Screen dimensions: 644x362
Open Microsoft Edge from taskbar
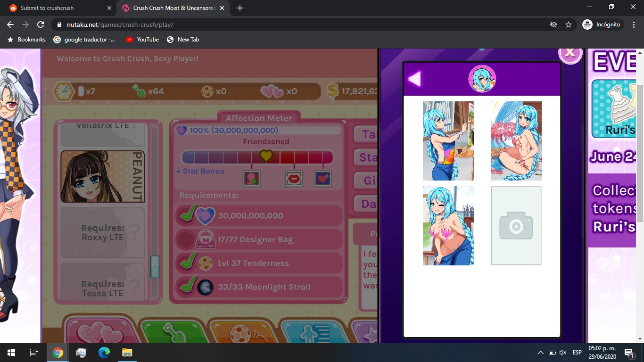(x=104, y=353)
